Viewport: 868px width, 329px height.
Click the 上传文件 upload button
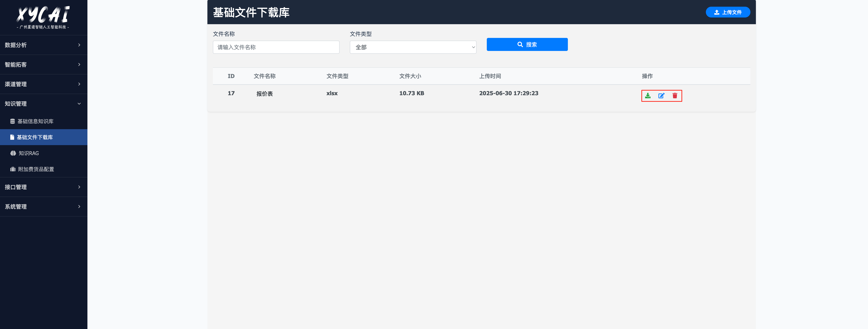tap(728, 12)
